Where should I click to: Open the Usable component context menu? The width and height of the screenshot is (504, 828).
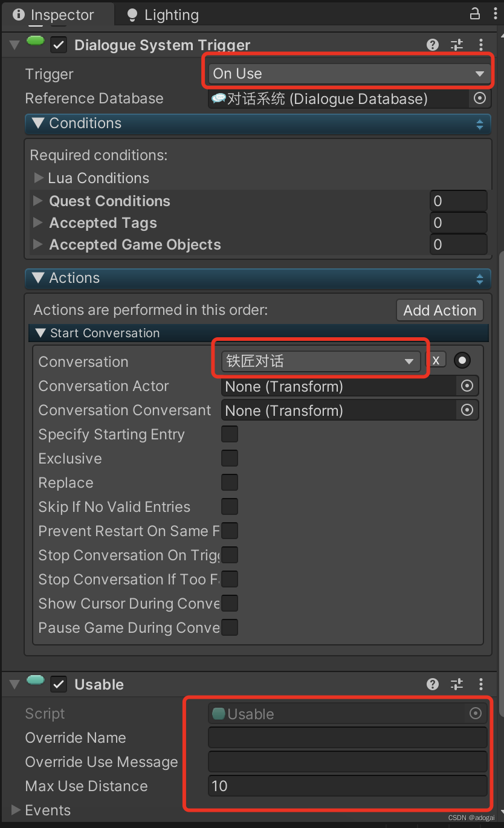click(x=480, y=684)
